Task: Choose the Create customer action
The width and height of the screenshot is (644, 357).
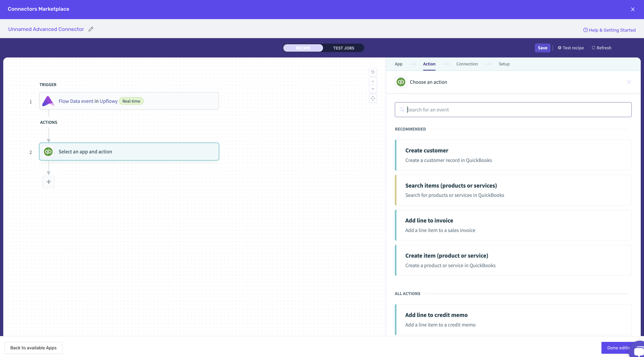Action: [513, 155]
